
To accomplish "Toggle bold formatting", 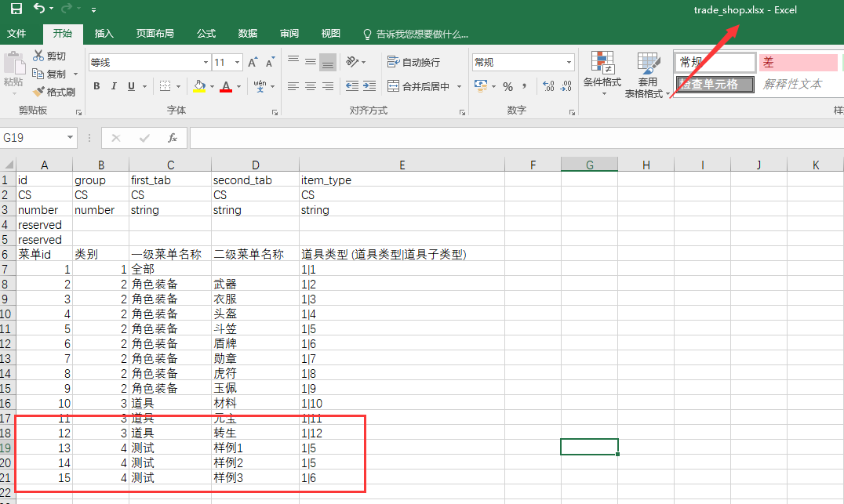I will (x=96, y=86).
